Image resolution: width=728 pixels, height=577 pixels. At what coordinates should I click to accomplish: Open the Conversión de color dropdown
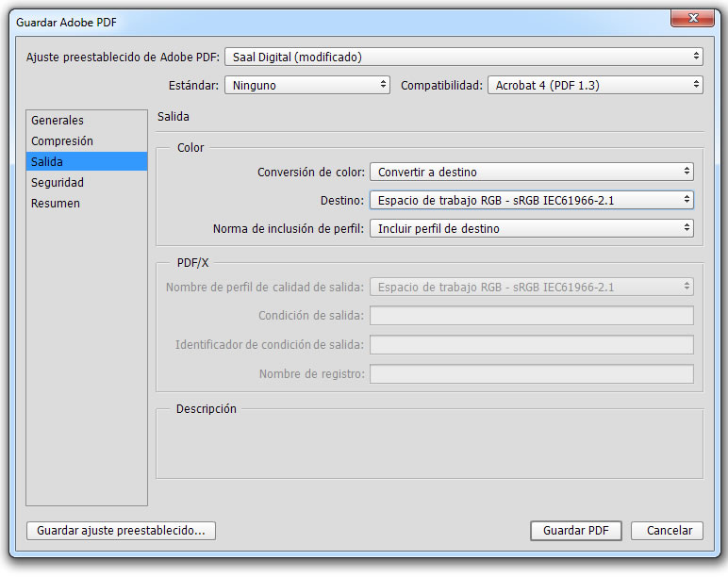click(x=532, y=172)
